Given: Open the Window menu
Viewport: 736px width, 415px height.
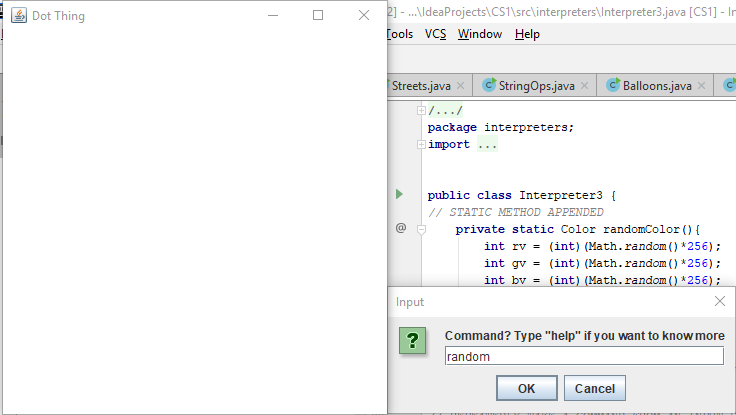Looking at the screenshot, I should [x=480, y=34].
